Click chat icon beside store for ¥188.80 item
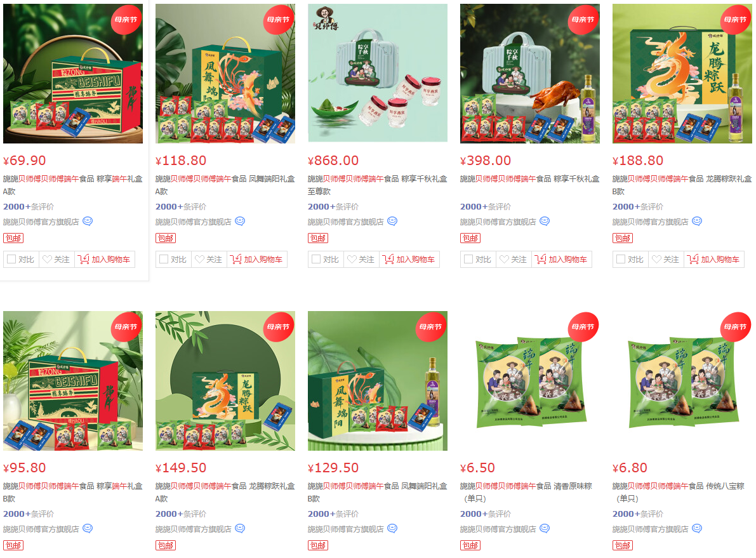The image size is (756, 558). point(697,222)
